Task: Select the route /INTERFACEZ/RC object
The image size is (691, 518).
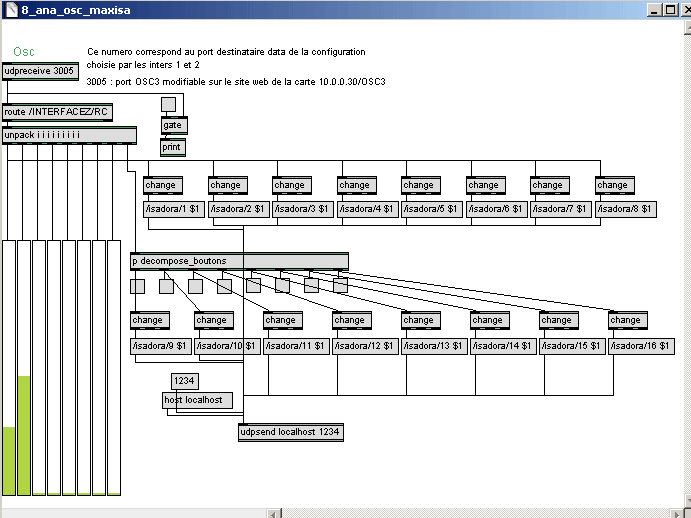Action: (56, 112)
